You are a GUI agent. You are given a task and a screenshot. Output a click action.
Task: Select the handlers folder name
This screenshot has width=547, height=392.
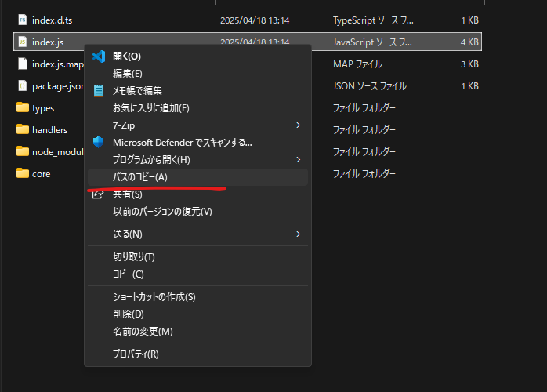tap(49, 130)
